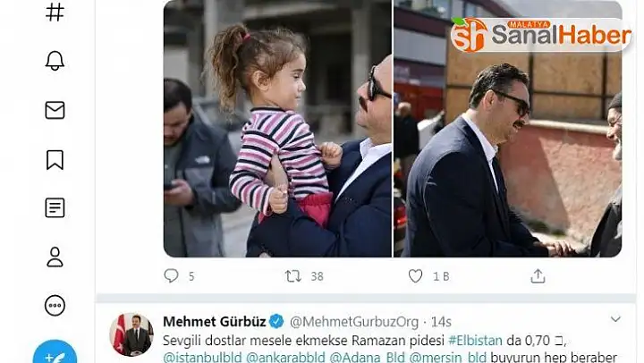Click the share icon under the photos
This screenshot has height=363, width=644.
coord(538,276)
